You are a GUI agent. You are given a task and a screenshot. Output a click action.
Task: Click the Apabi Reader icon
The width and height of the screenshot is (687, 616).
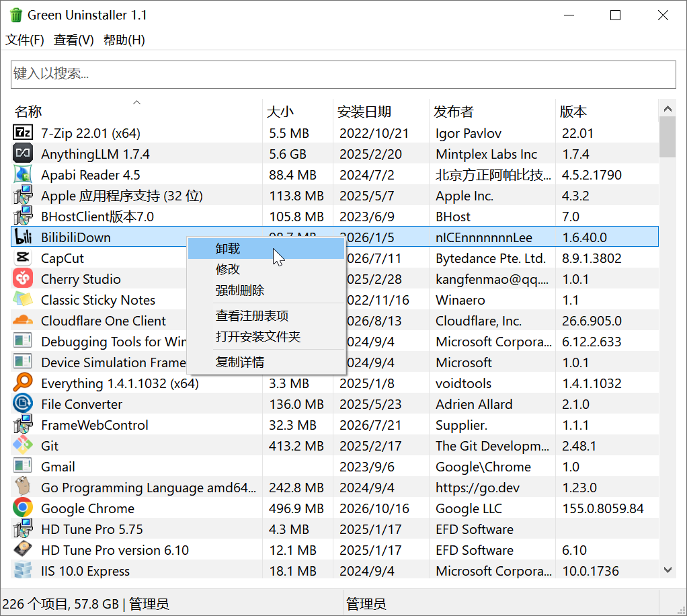[23, 174]
